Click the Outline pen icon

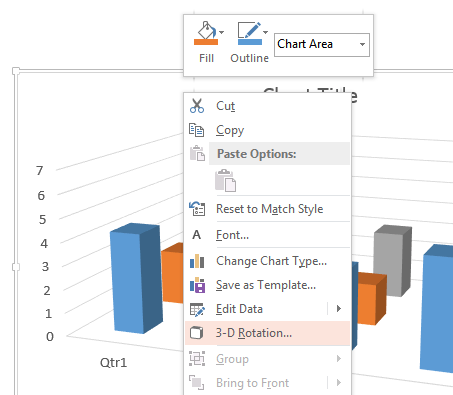pos(249,30)
